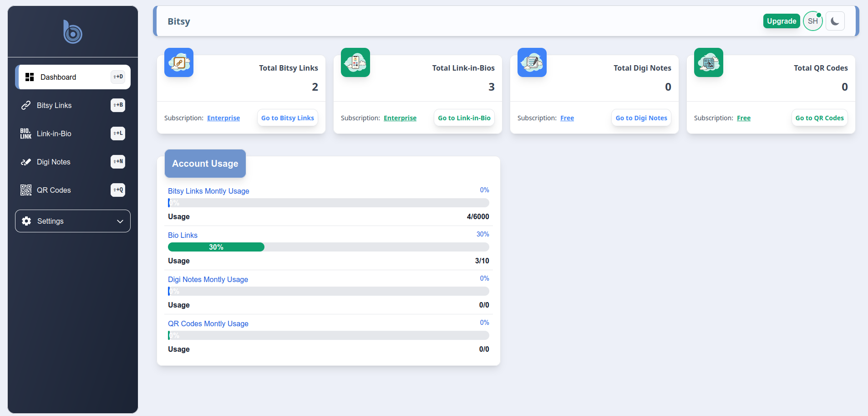Click the Total QR Codes card icon
This screenshot has height=416, width=868.
tap(709, 62)
